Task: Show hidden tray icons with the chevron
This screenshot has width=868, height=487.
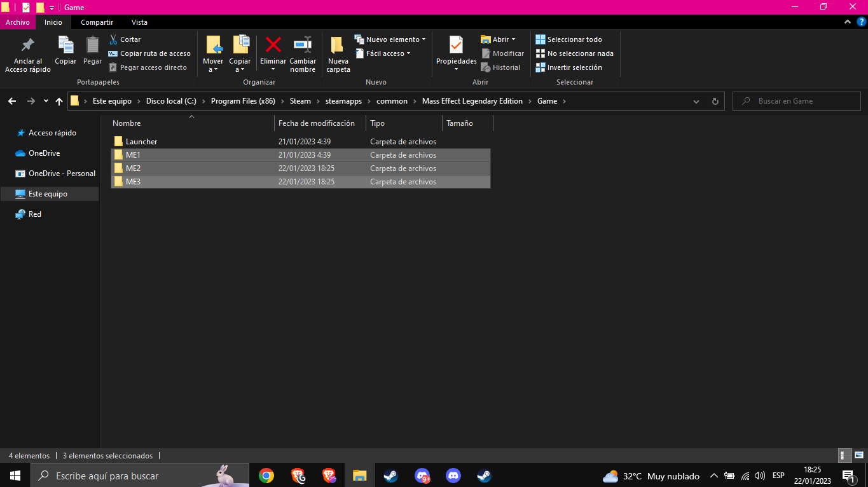Action: (x=713, y=476)
